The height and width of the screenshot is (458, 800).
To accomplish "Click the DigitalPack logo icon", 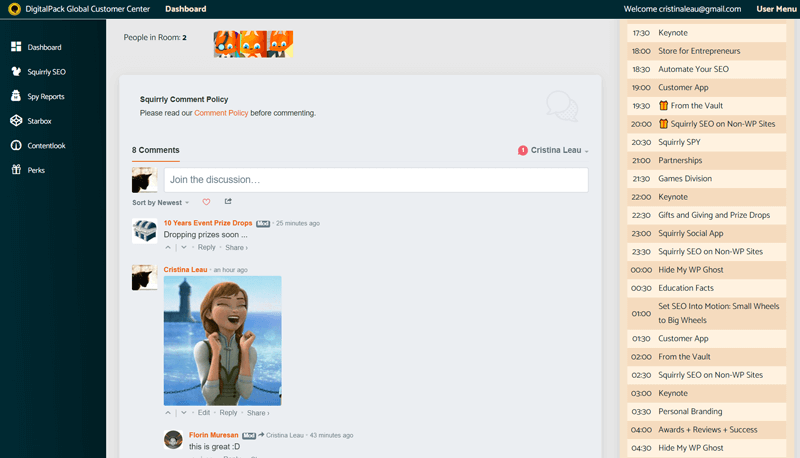I will (x=14, y=9).
